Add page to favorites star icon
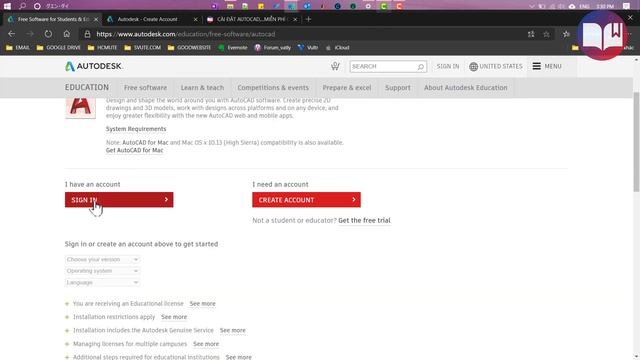The height and width of the screenshot is (360, 640). pyautogui.click(x=546, y=34)
